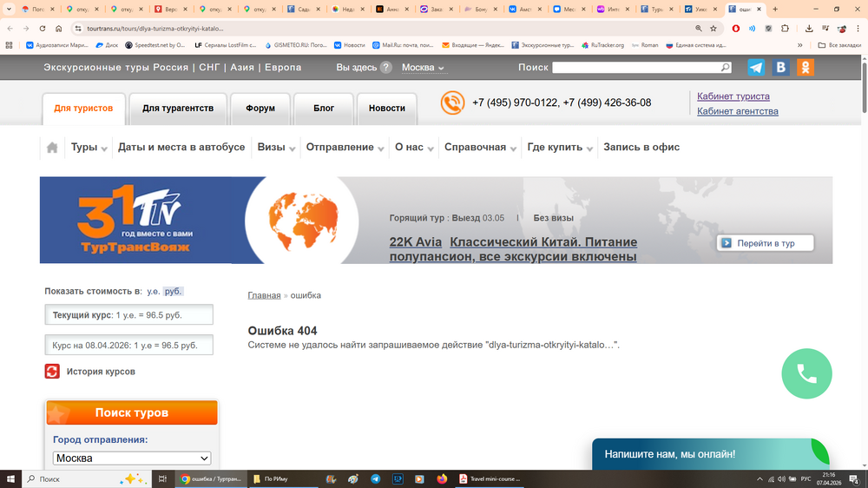The width and height of the screenshot is (868, 488).
Task: Open the Москва city dropdown in header
Action: 424,68
